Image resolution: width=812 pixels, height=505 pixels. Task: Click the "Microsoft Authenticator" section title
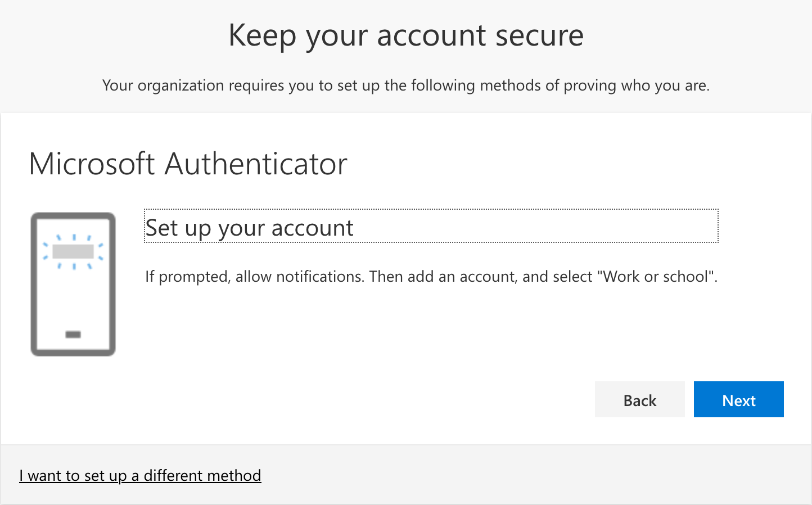tap(188, 164)
